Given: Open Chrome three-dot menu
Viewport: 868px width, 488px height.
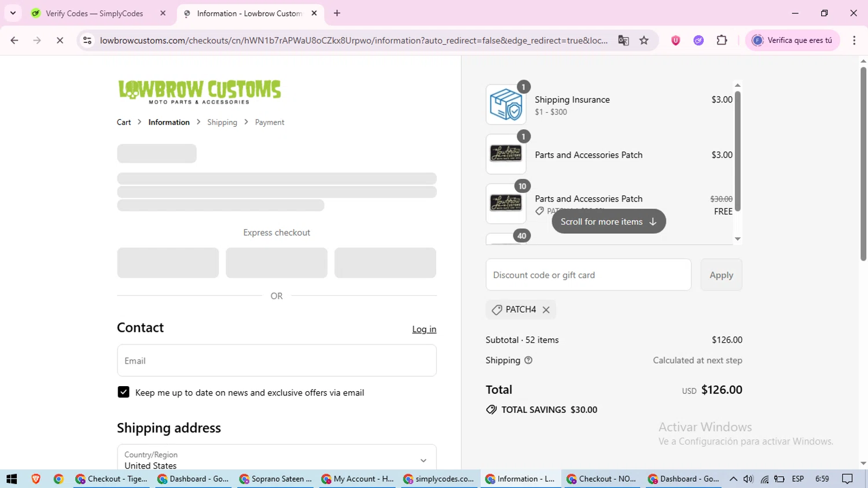Looking at the screenshot, I should click(x=854, y=41).
